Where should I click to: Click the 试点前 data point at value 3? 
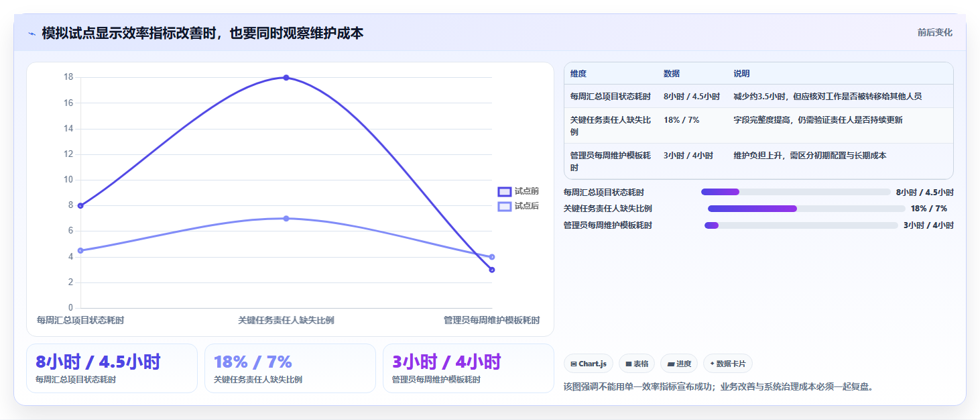coord(492,270)
